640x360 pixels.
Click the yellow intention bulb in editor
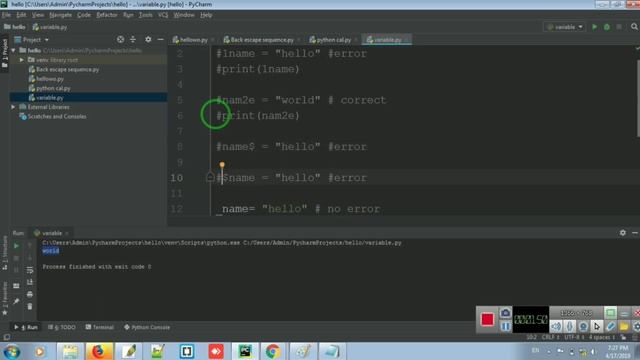click(x=222, y=165)
